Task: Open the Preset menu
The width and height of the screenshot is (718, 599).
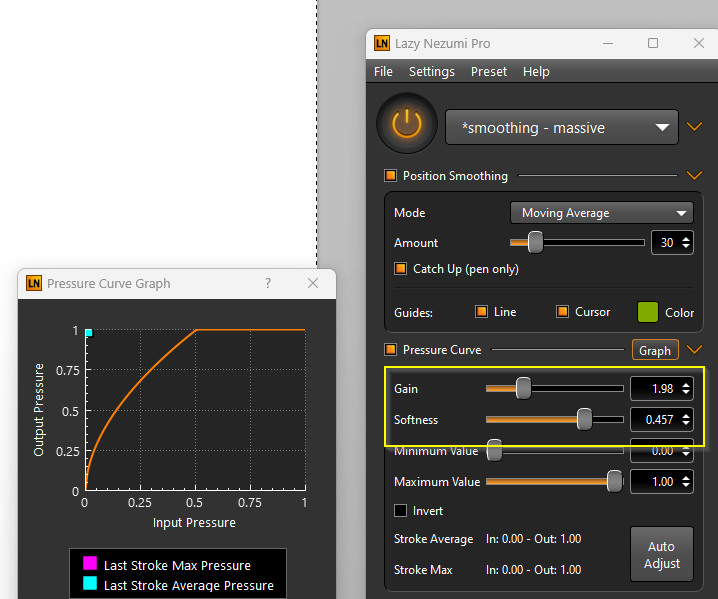Action: (x=489, y=71)
